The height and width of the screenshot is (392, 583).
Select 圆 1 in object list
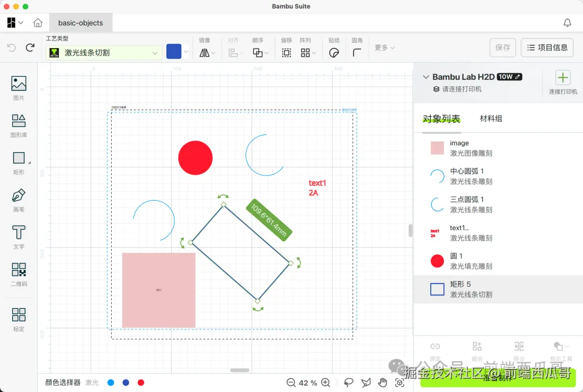coord(498,261)
